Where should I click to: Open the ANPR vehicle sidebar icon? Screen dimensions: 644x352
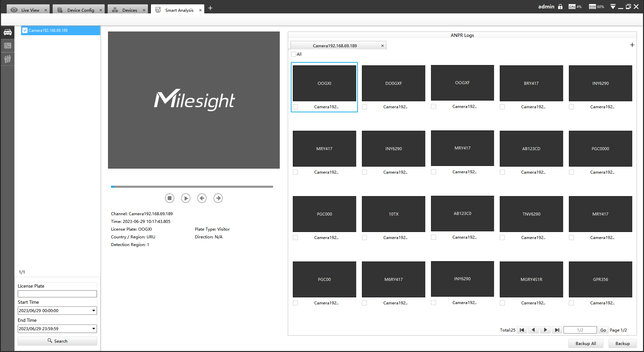[x=7, y=32]
